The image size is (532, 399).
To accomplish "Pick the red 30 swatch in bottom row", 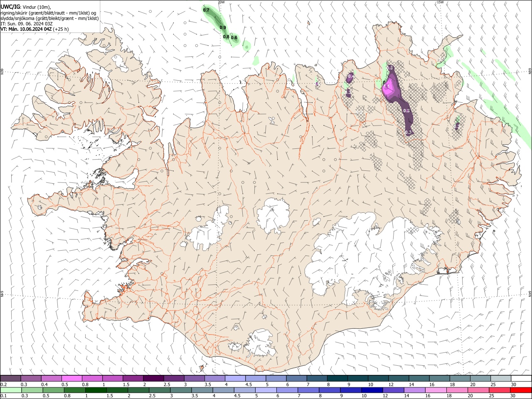I will (521, 390).
